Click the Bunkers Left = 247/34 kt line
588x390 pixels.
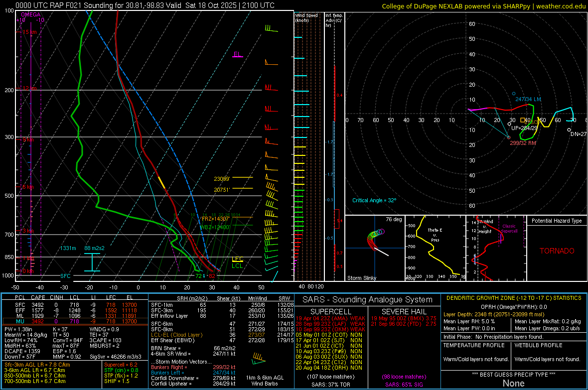(193, 373)
